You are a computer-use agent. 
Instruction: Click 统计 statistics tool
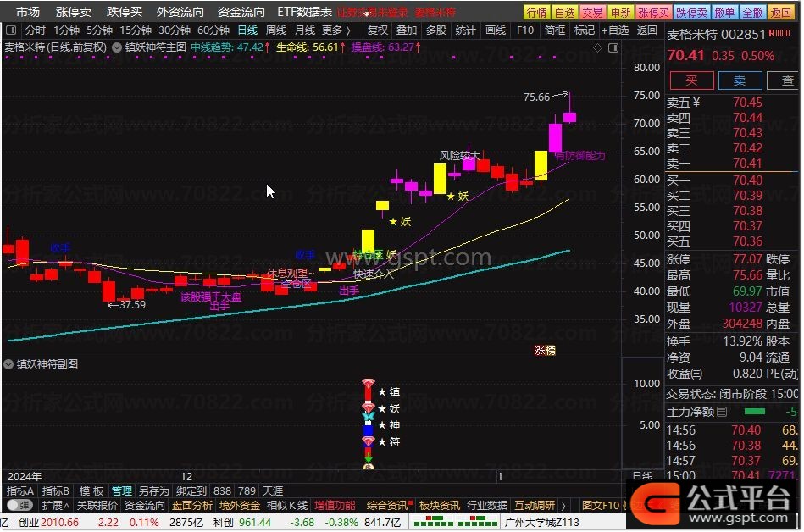[466, 30]
